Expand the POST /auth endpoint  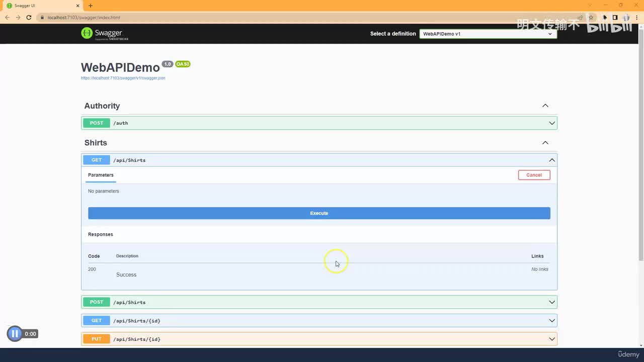[552, 123]
